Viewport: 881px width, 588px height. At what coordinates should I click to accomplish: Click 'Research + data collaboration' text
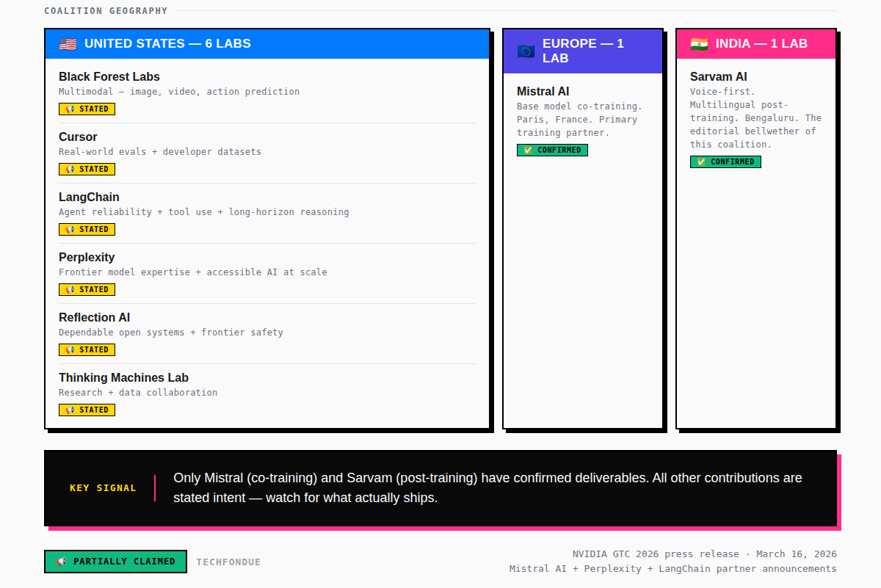pyautogui.click(x=138, y=393)
